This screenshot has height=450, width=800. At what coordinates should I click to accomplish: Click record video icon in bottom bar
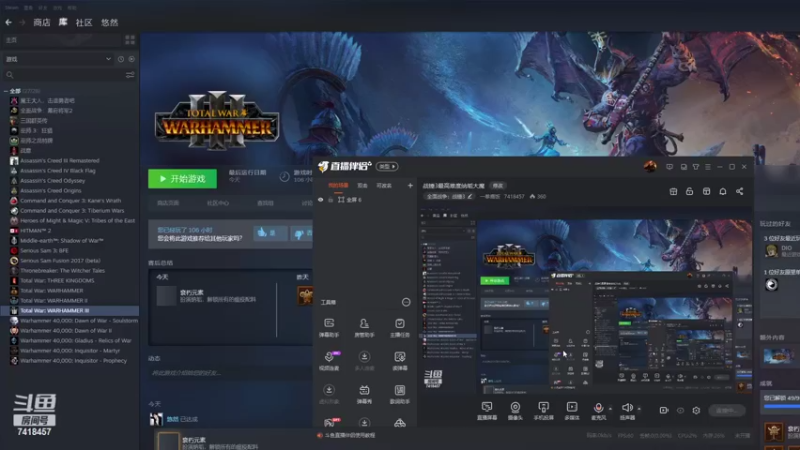pyautogui.click(x=664, y=410)
